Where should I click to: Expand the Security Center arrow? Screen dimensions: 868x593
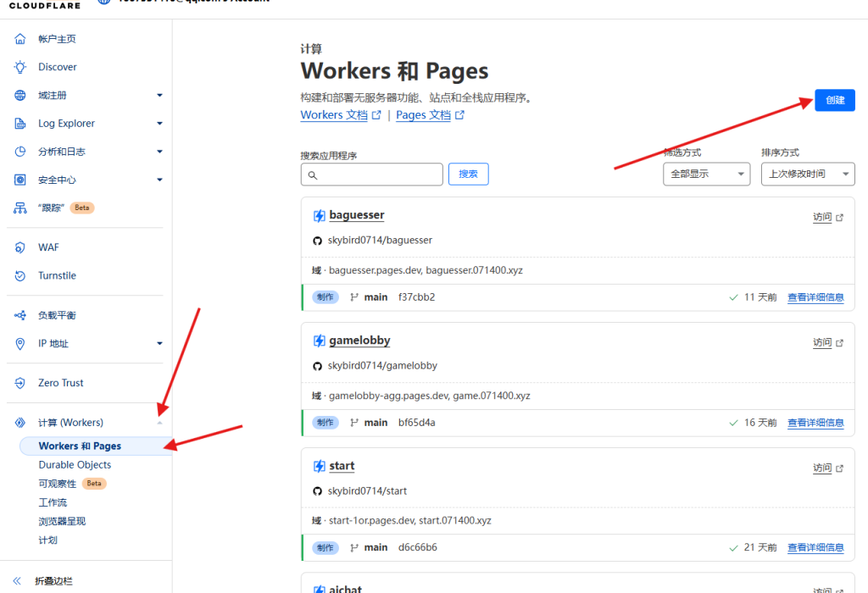(x=159, y=180)
